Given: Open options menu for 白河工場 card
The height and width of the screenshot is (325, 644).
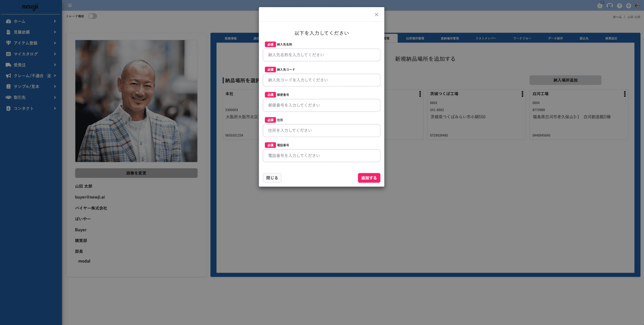Looking at the screenshot, I should tap(625, 94).
